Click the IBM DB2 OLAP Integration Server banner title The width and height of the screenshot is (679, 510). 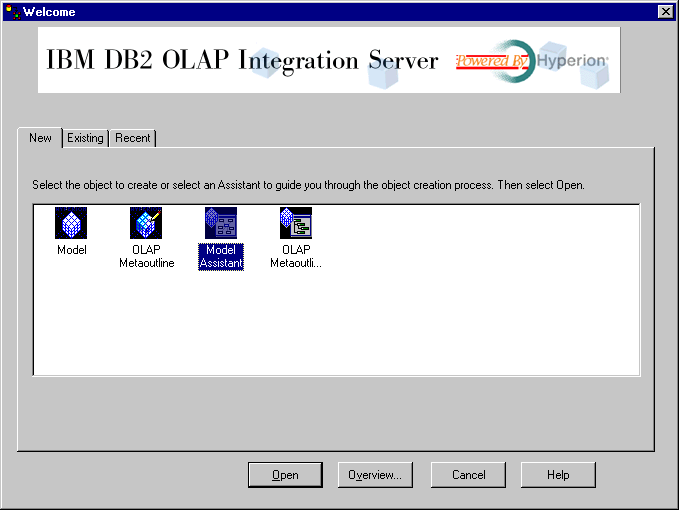click(242, 60)
